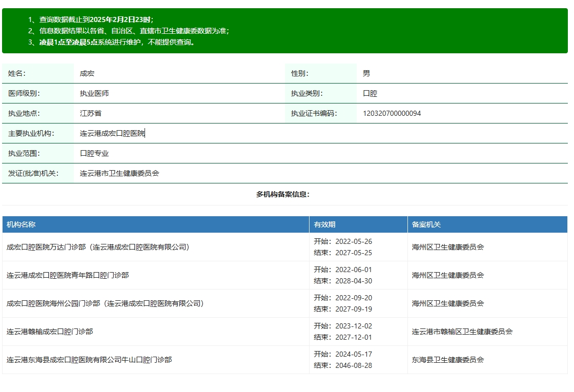Click the end date 2046-08-28

[354, 365]
